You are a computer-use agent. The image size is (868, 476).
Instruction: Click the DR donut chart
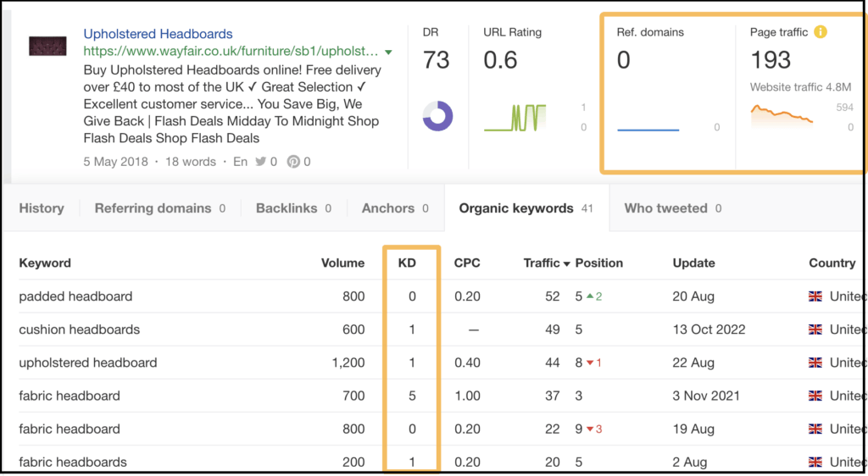click(x=438, y=116)
